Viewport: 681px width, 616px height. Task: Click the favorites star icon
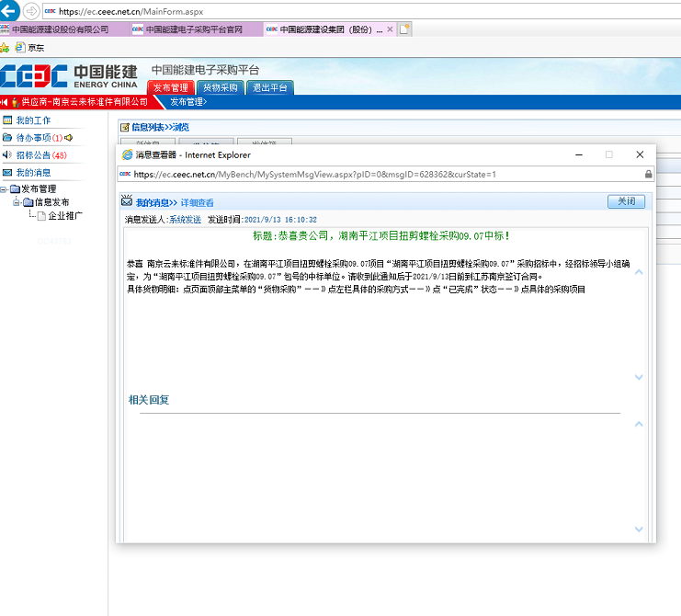(6, 47)
